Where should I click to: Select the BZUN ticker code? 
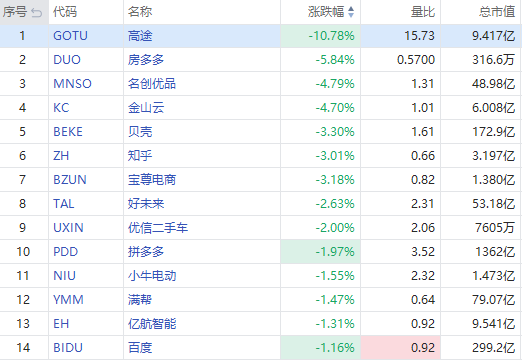[x=70, y=180]
